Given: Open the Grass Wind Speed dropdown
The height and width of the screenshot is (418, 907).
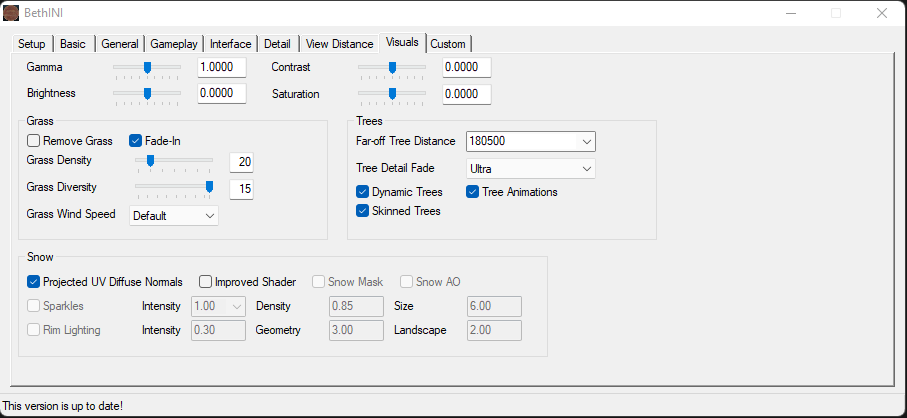Looking at the screenshot, I should click(174, 215).
